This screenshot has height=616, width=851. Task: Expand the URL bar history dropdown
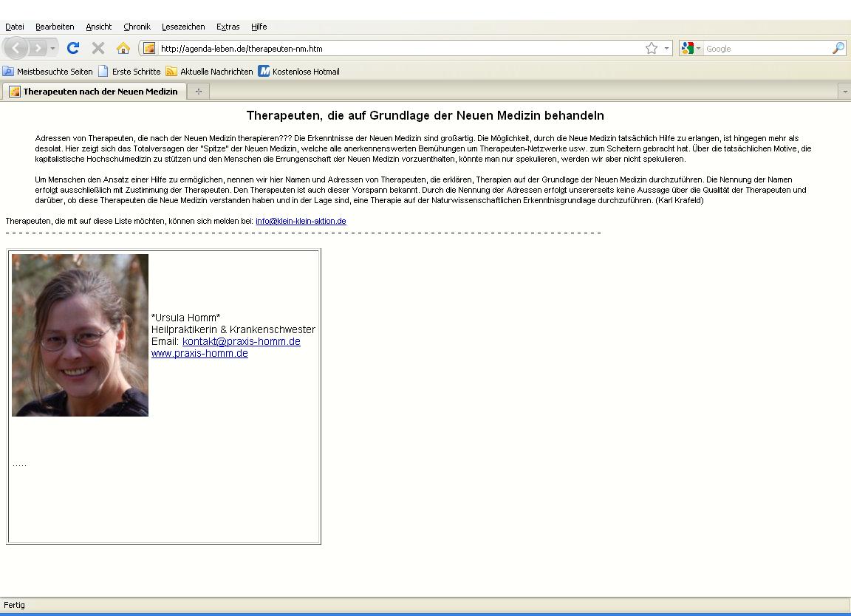pos(666,48)
